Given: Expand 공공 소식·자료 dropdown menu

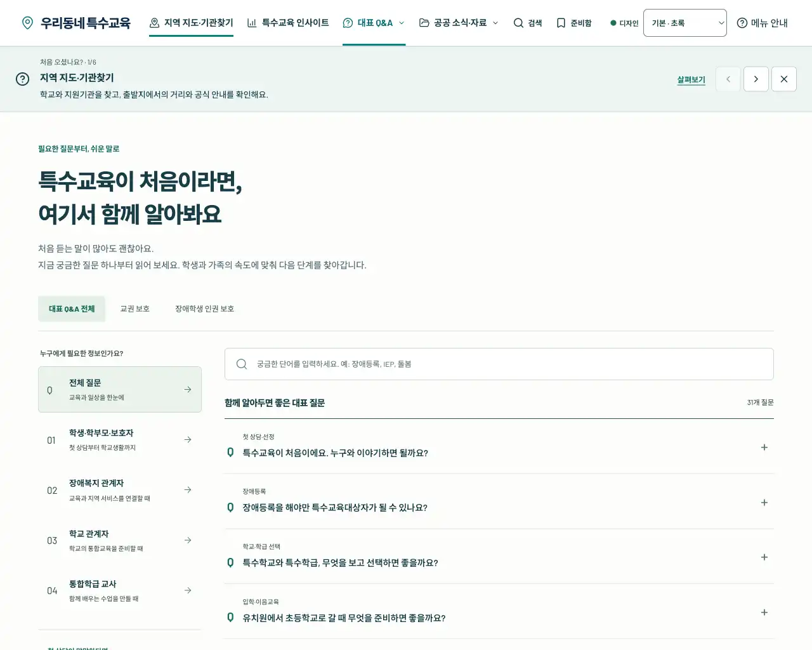Looking at the screenshot, I should tap(459, 23).
